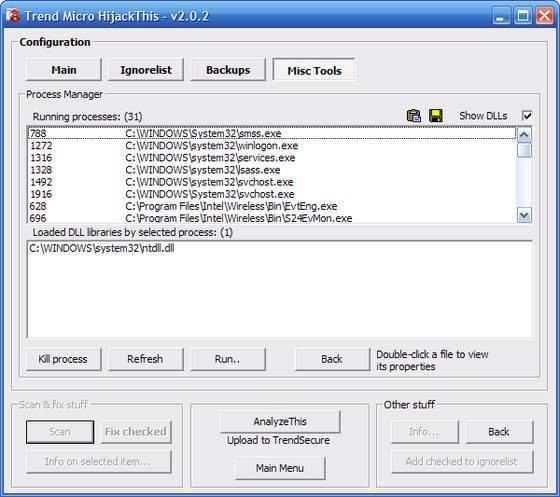Save process list to file icon
Image resolution: width=560 pixels, height=497 pixels.
click(436, 116)
